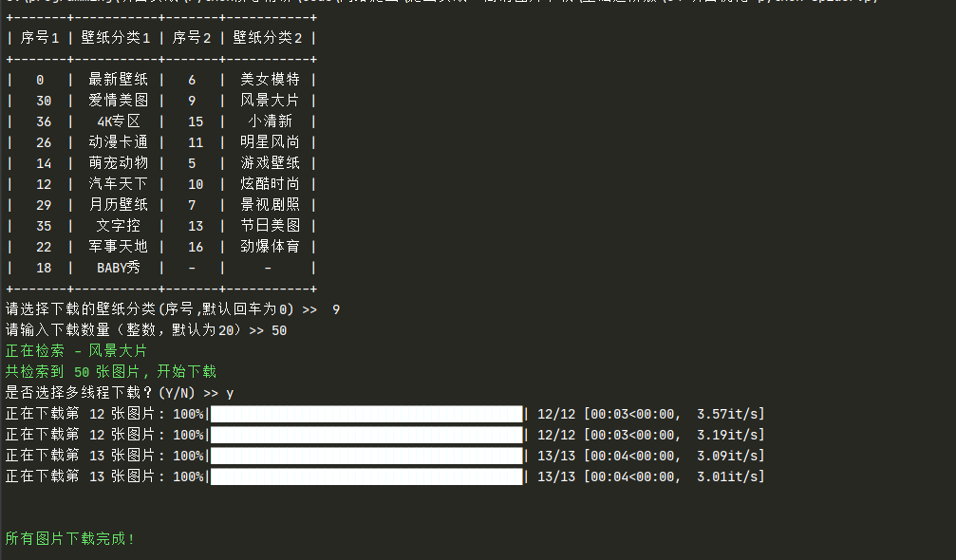Click the green 共检索到 50 张图片 line
Viewport: 956px width, 560px height.
coord(111,371)
